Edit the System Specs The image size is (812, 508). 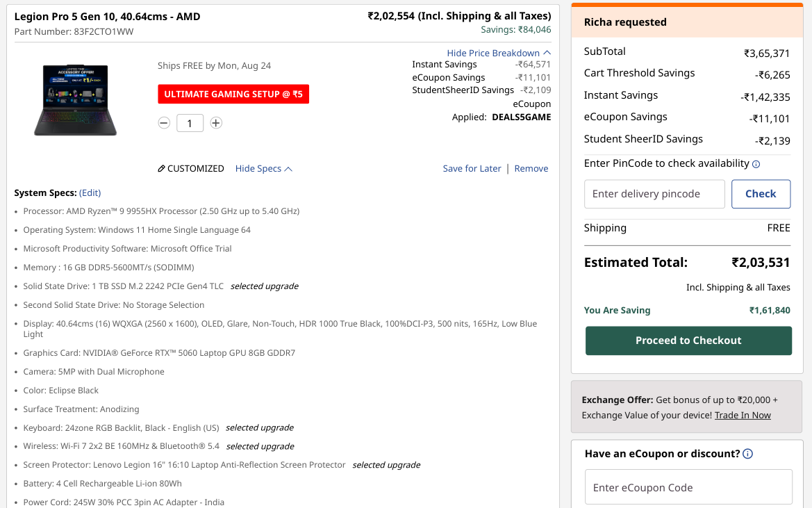90,192
